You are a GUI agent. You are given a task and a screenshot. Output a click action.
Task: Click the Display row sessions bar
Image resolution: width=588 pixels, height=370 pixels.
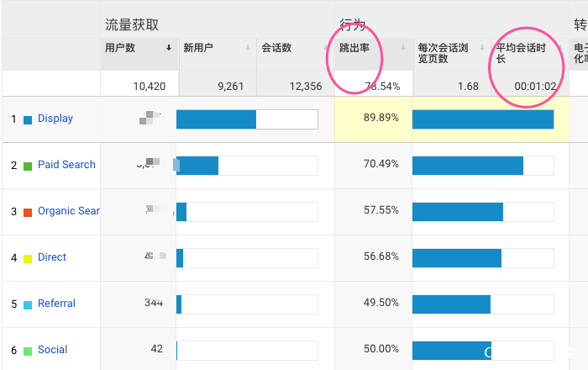[247, 119]
